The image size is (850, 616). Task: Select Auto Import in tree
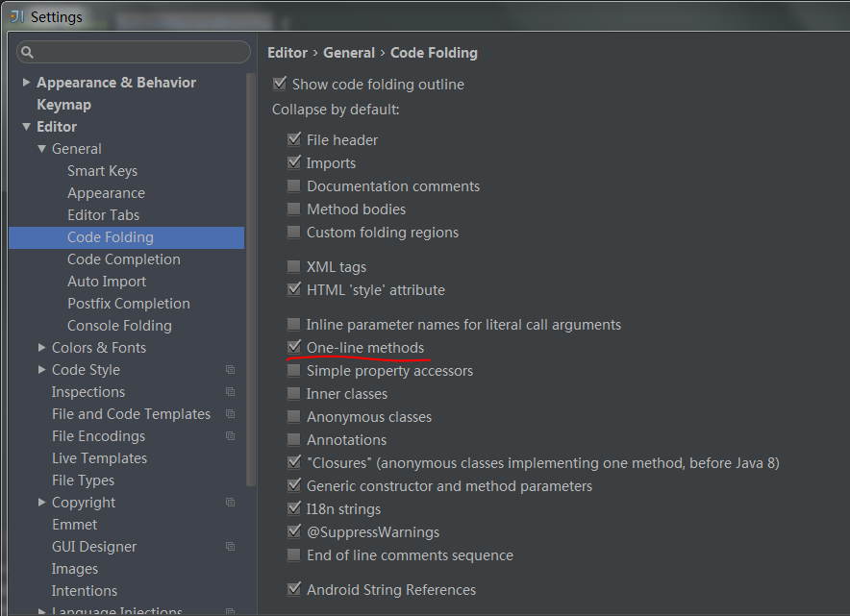[x=107, y=282]
